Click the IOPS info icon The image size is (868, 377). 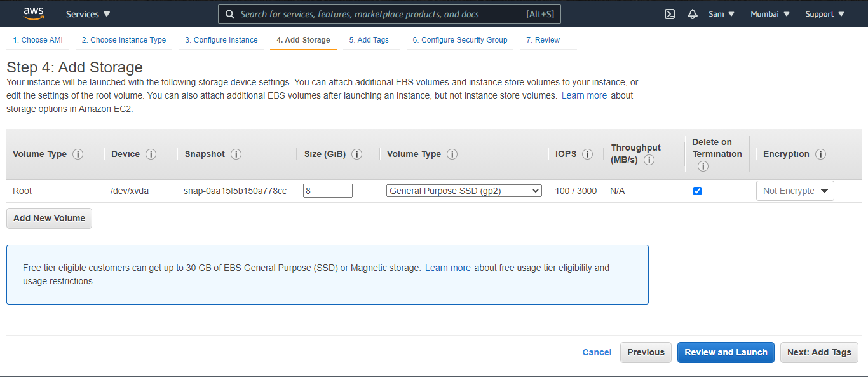pyautogui.click(x=587, y=154)
